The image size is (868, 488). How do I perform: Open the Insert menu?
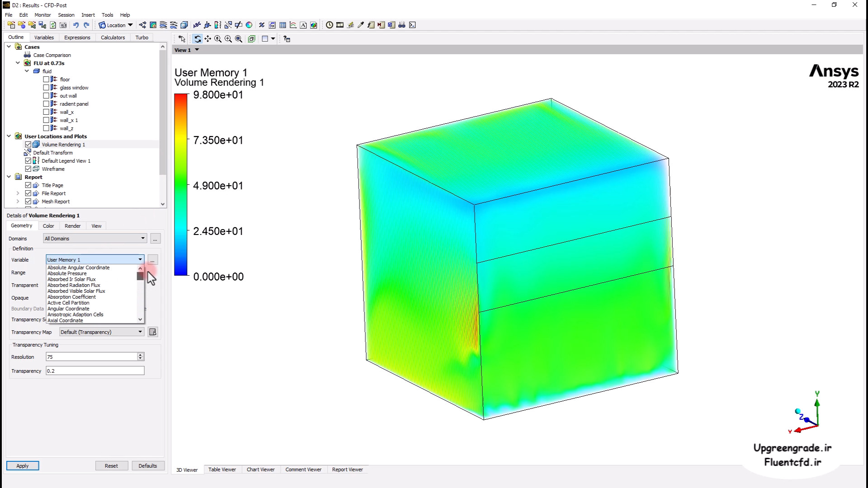click(88, 15)
